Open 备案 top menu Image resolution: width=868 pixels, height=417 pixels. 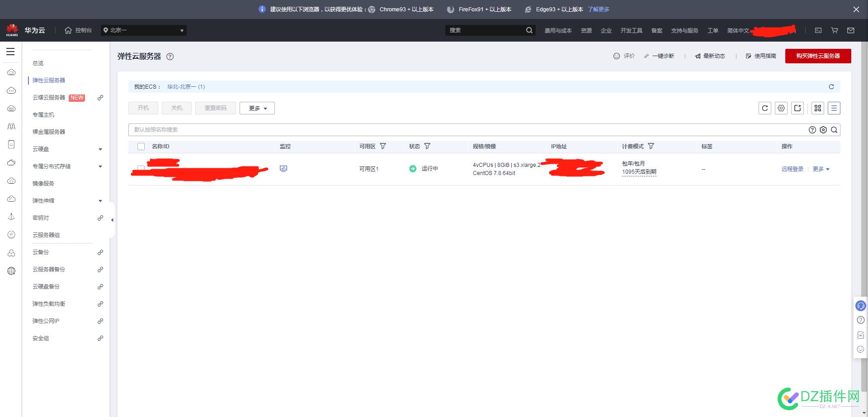click(x=657, y=31)
